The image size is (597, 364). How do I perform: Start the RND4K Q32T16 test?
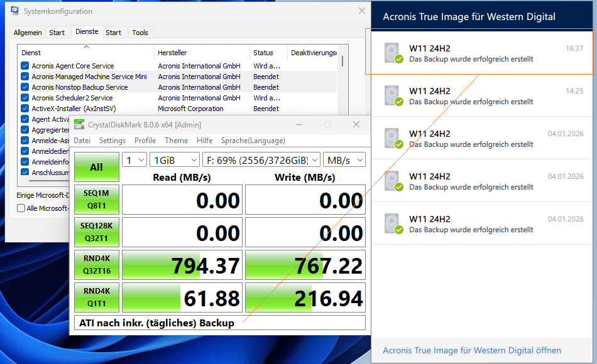click(x=97, y=265)
